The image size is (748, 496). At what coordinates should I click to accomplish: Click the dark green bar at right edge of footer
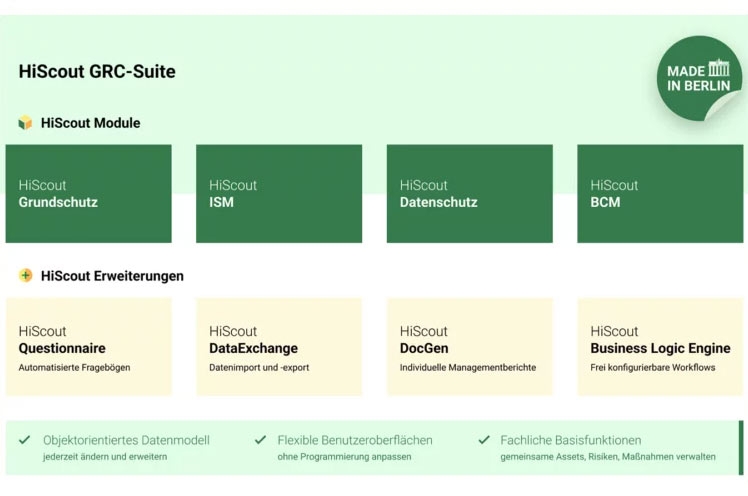pyautogui.click(x=741, y=447)
